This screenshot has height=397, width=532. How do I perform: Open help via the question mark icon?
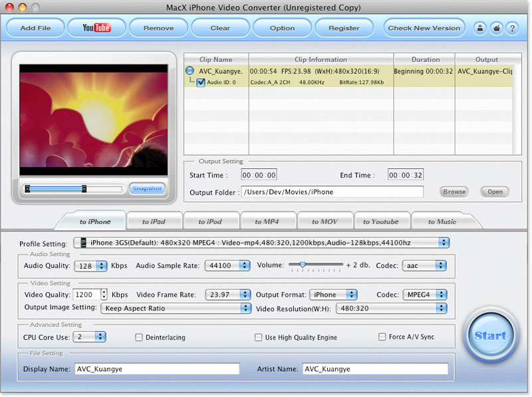512,28
